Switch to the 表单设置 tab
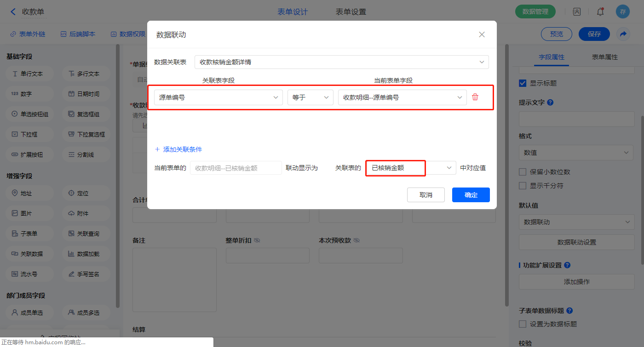 coord(351,12)
